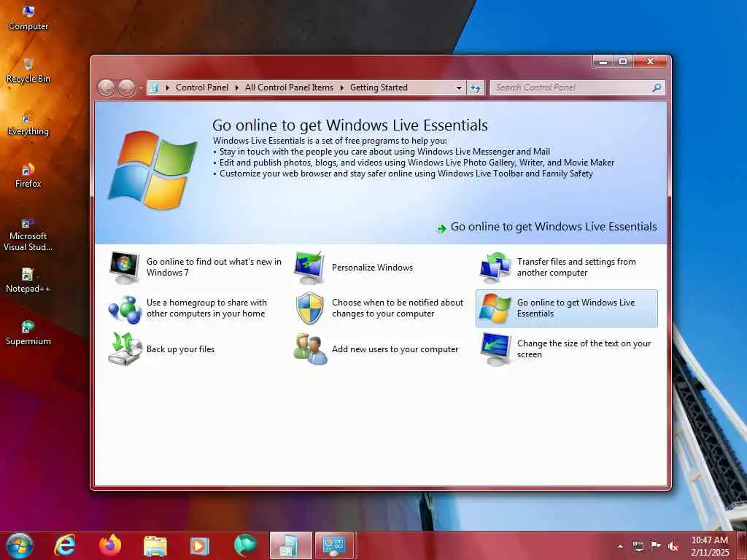The image size is (747, 560).
Task: Expand the arrow after Control Panel breadcrumb
Action: click(237, 87)
